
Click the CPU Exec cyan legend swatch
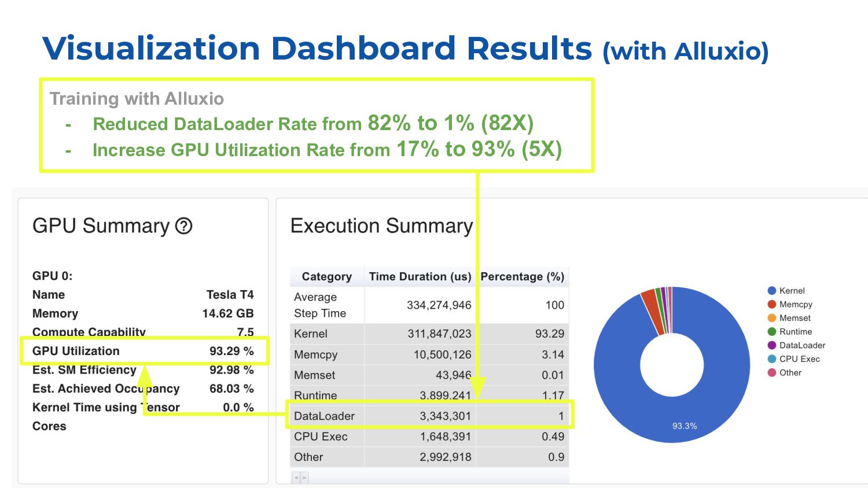click(771, 359)
